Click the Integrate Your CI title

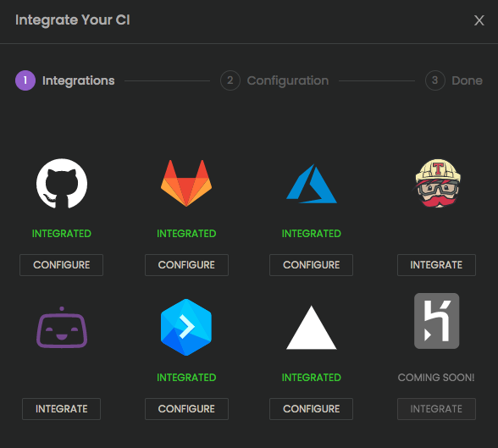(73, 20)
